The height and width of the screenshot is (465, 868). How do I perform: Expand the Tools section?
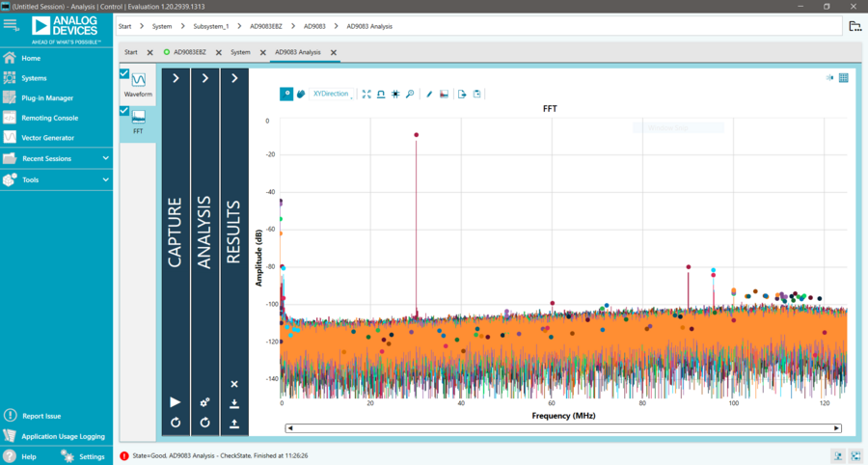[56, 179]
